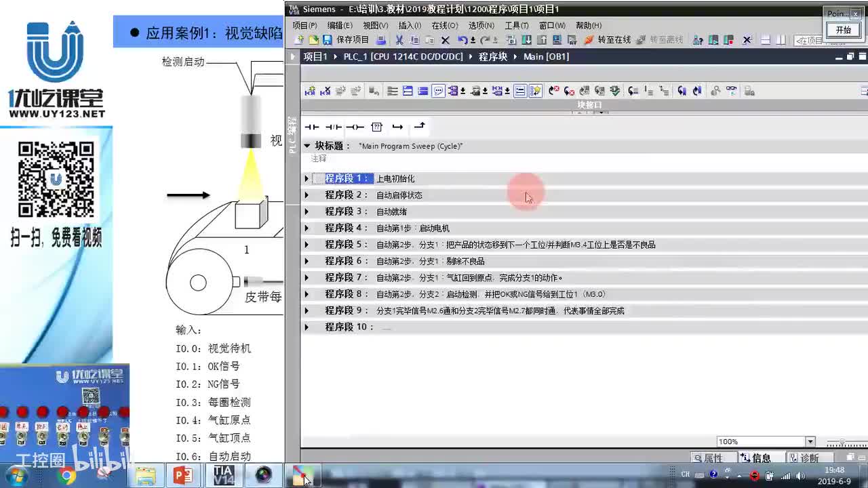
Task: Toggle absolute/symbolic operands button
Action: tap(454, 91)
